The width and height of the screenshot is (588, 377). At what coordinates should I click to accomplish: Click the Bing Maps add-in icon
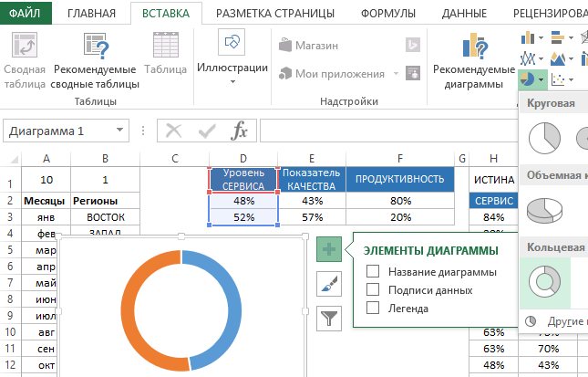click(413, 45)
